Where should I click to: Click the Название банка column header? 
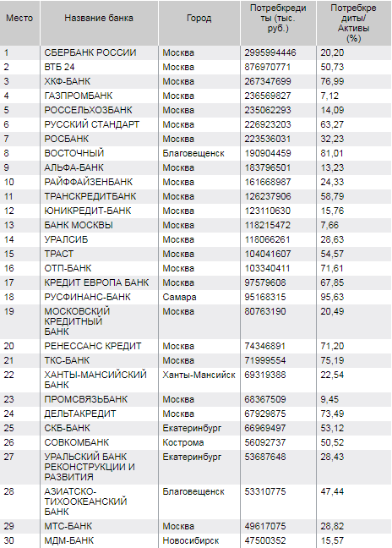[x=99, y=18]
